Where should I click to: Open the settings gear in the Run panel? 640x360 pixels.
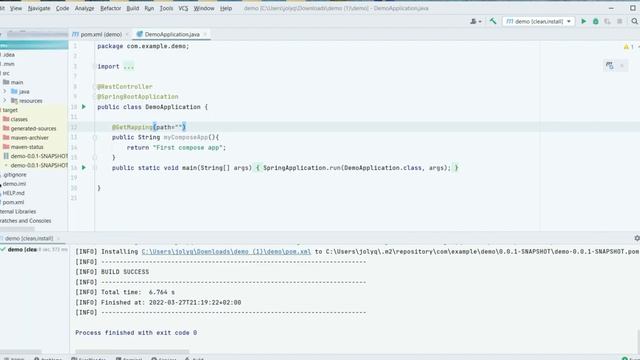coord(637,238)
